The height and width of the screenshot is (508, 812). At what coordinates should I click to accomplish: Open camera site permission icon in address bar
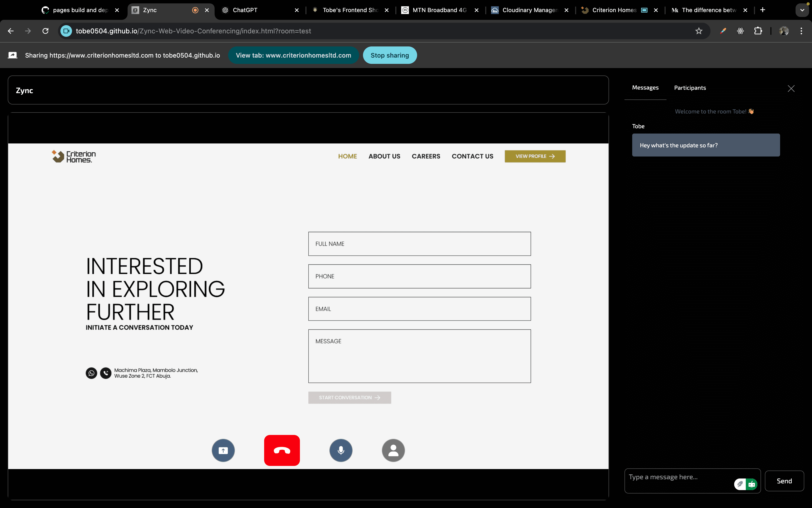click(66, 31)
